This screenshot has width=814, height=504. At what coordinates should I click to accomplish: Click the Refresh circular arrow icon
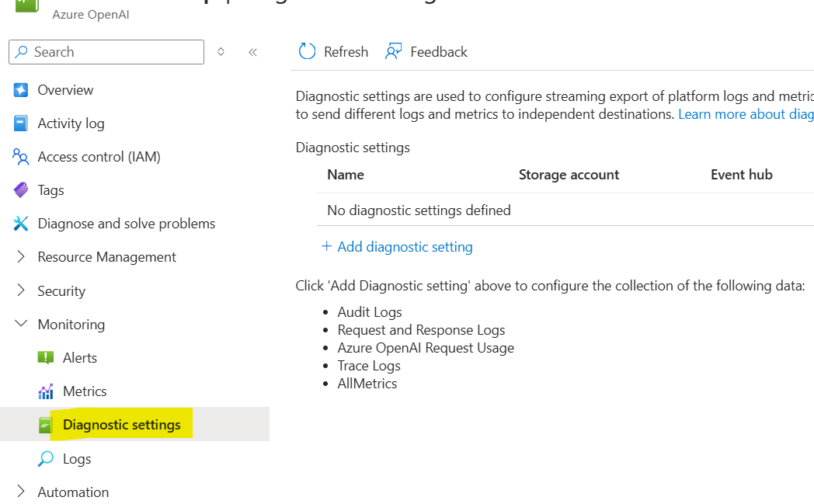point(307,51)
